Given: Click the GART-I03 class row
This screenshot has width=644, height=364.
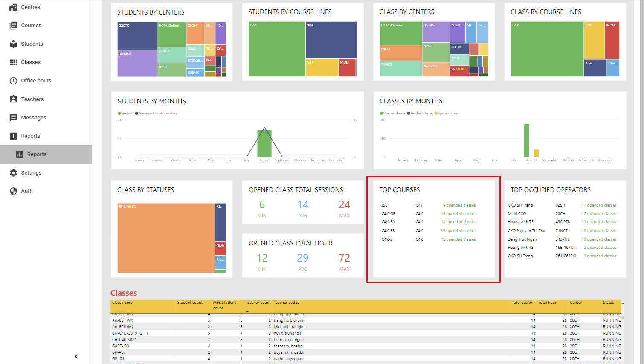Looking at the screenshot, I should point(366,346).
